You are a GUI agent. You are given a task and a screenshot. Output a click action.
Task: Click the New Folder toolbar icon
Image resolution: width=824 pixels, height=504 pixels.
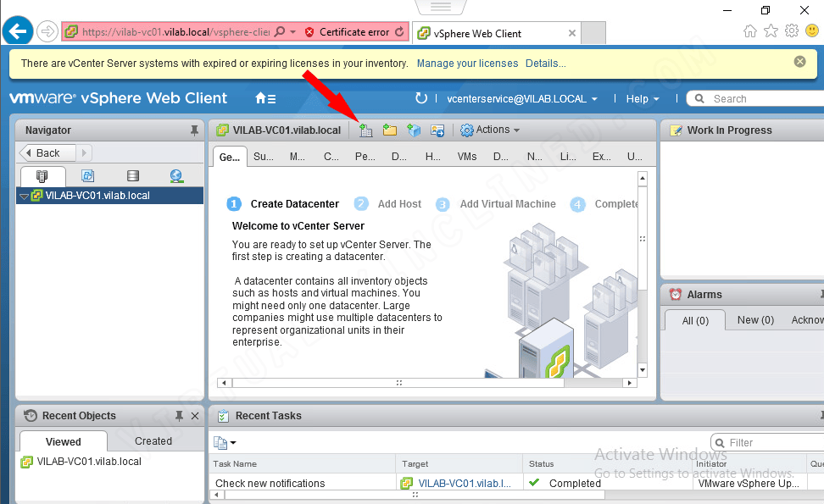pyautogui.click(x=389, y=130)
